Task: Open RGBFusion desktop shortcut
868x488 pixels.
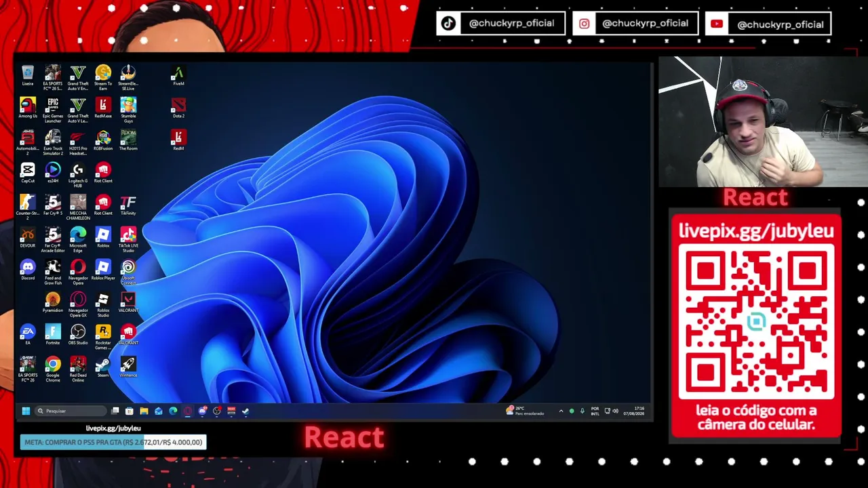Action: click(103, 141)
